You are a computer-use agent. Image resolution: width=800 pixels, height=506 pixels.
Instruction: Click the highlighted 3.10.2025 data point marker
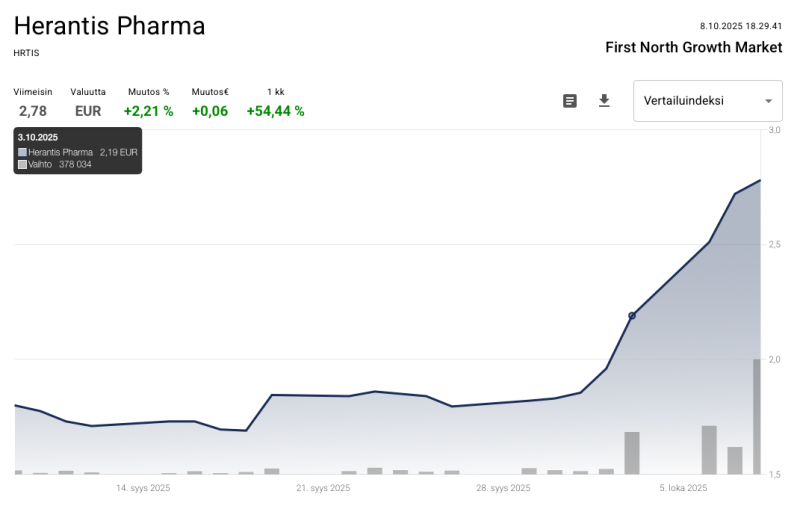(x=632, y=316)
